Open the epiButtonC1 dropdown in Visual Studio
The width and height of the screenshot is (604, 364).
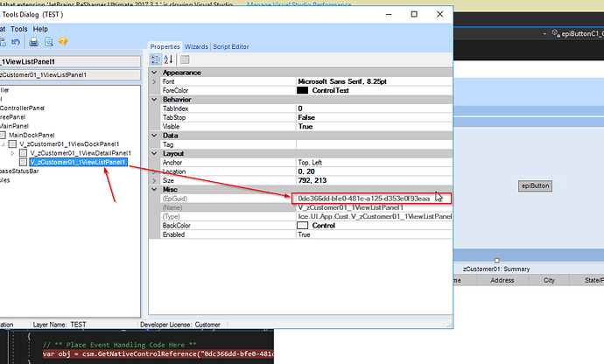pos(544,34)
